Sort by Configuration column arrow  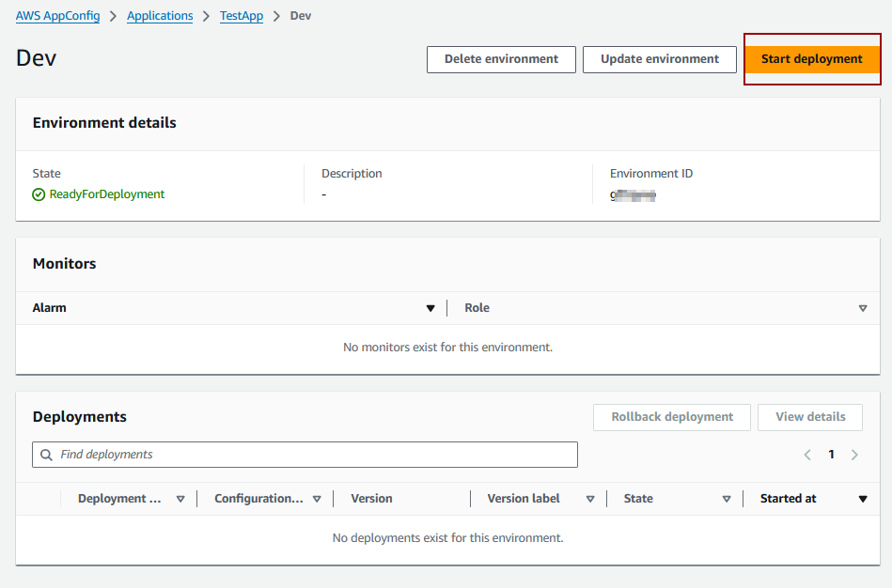point(317,499)
